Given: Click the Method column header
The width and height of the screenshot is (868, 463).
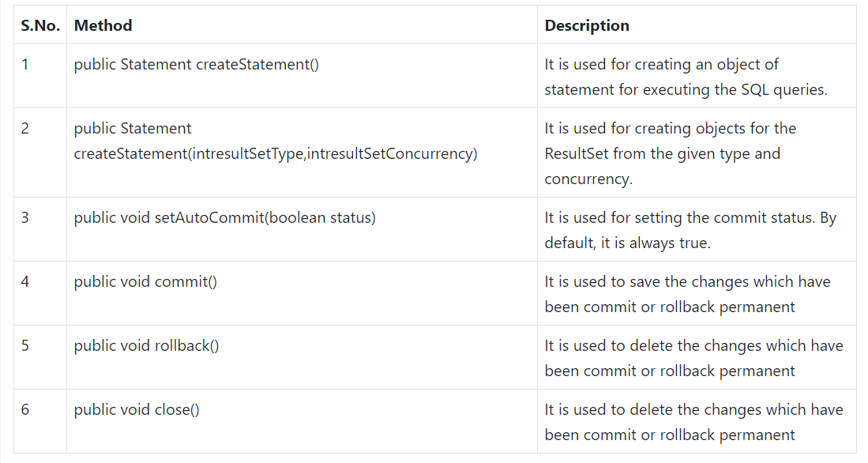Looking at the screenshot, I should [x=103, y=25].
